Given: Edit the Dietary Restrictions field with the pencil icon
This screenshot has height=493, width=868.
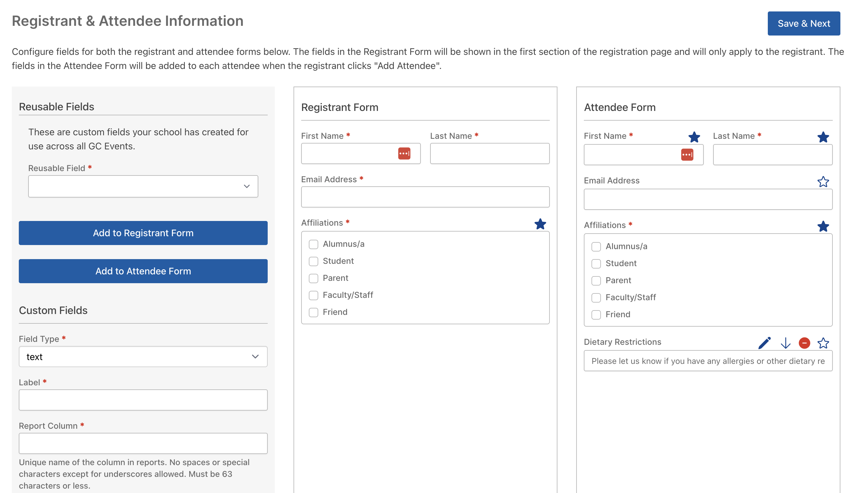Looking at the screenshot, I should tap(764, 343).
